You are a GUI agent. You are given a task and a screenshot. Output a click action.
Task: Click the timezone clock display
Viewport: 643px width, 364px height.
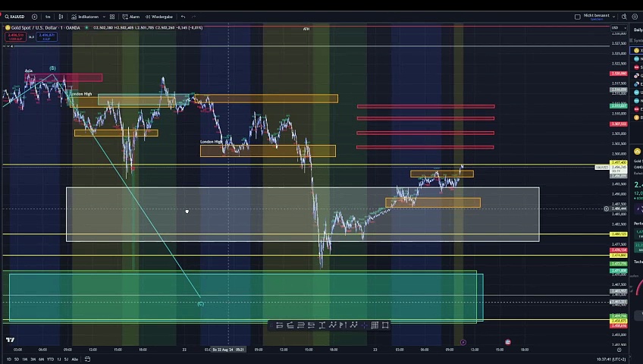tap(610, 359)
